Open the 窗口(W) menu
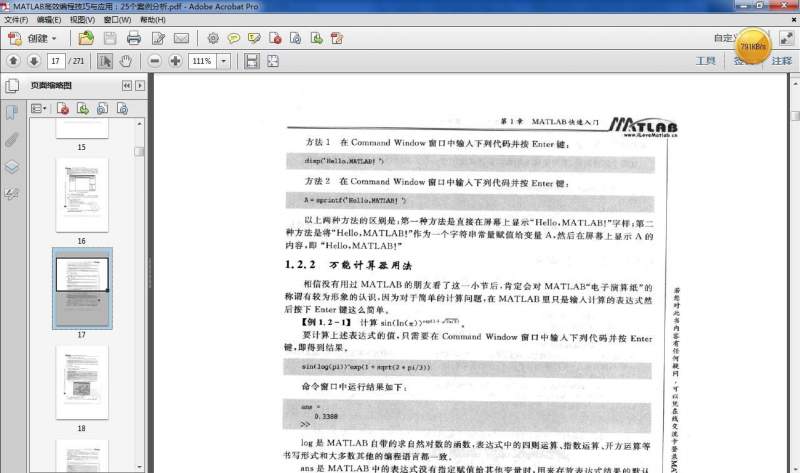Screen dimensions: 800x473 [117, 20]
